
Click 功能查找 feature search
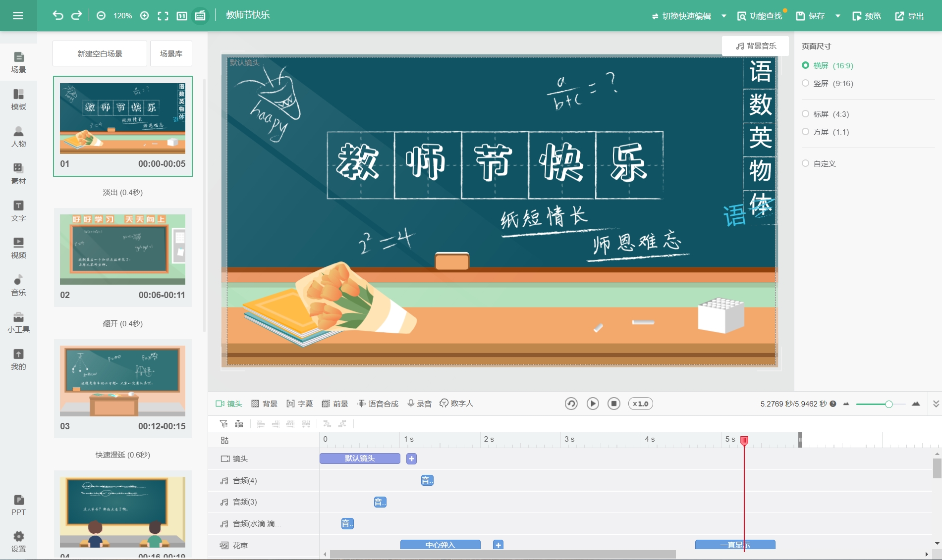[760, 16]
